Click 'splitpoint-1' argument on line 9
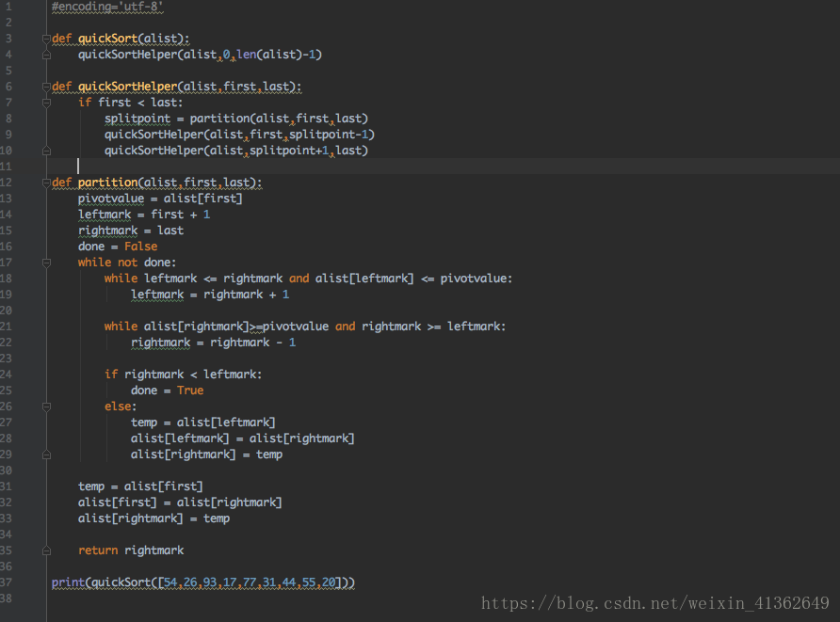This screenshot has width=840, height=622. 329,135
